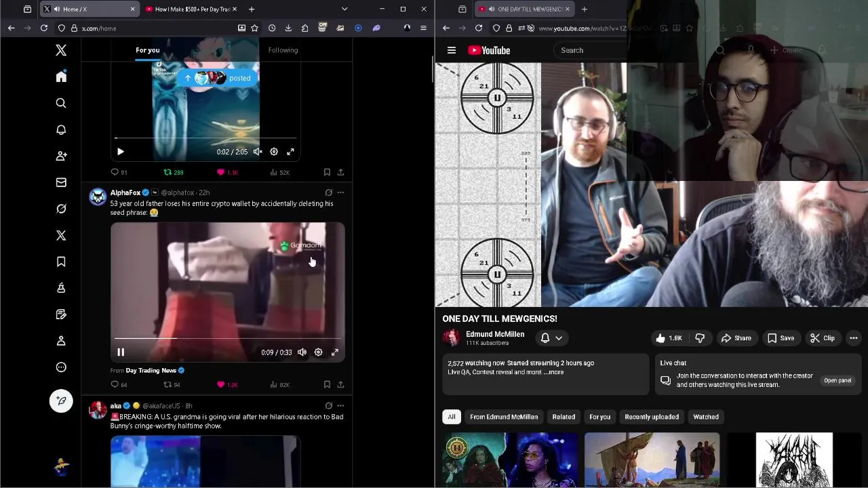
Task: Open Firefox View in the X window
Action: click(27, 9)
